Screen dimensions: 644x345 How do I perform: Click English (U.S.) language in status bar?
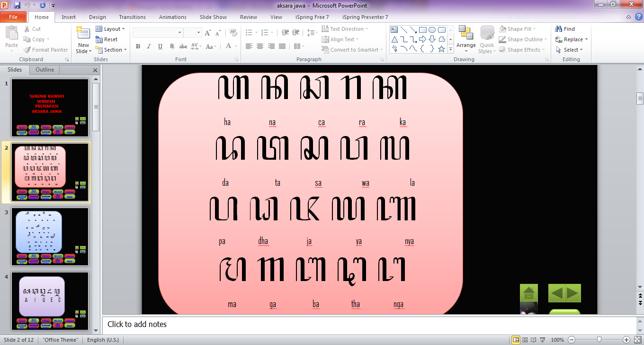pos(103,340)
